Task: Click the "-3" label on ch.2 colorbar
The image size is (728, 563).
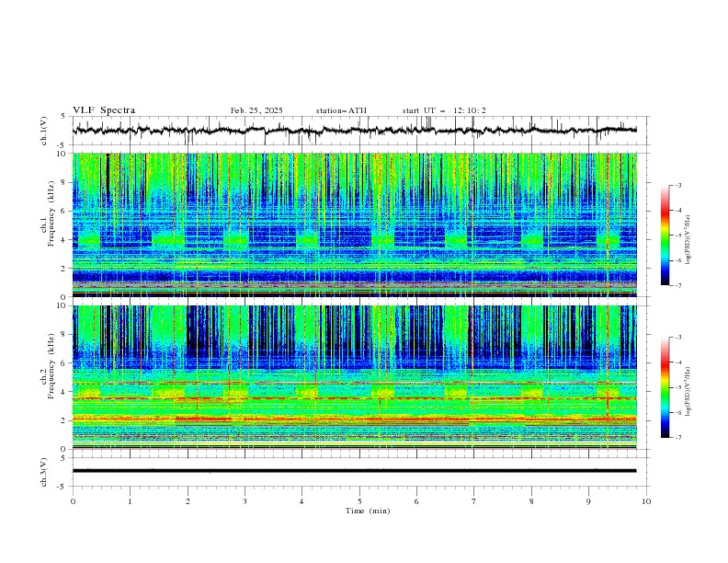Action: pyautogui.click(x=677, y=338)
